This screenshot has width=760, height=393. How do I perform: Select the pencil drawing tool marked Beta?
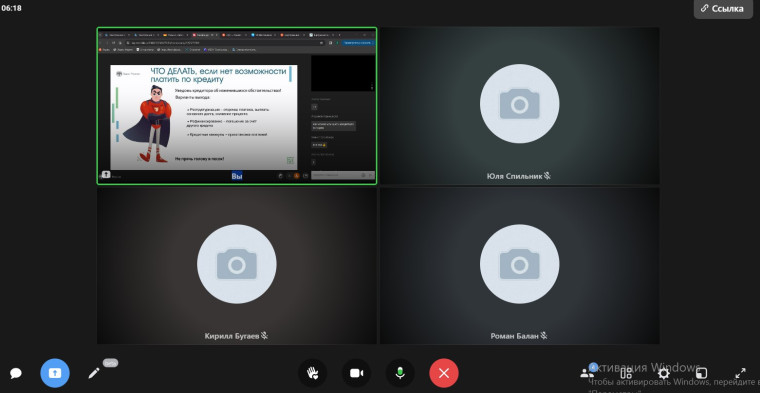click(x=94, y=373)
